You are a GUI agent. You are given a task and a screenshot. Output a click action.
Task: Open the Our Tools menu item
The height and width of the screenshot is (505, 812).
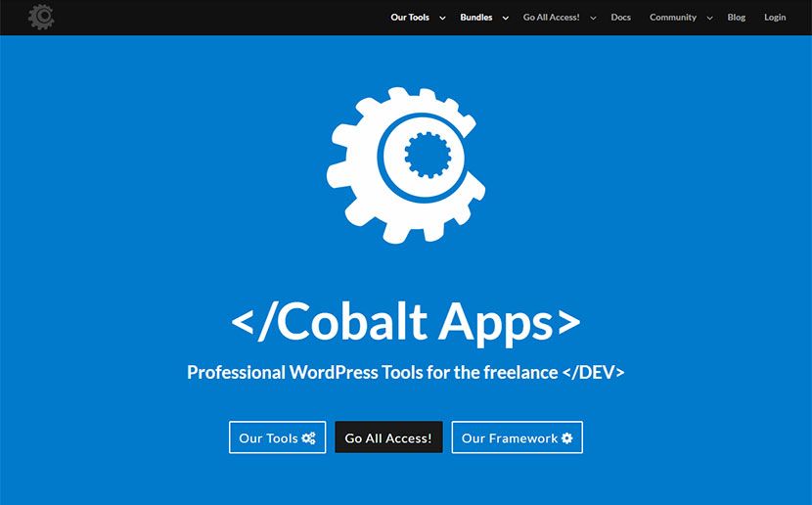[x=410, y=17]
